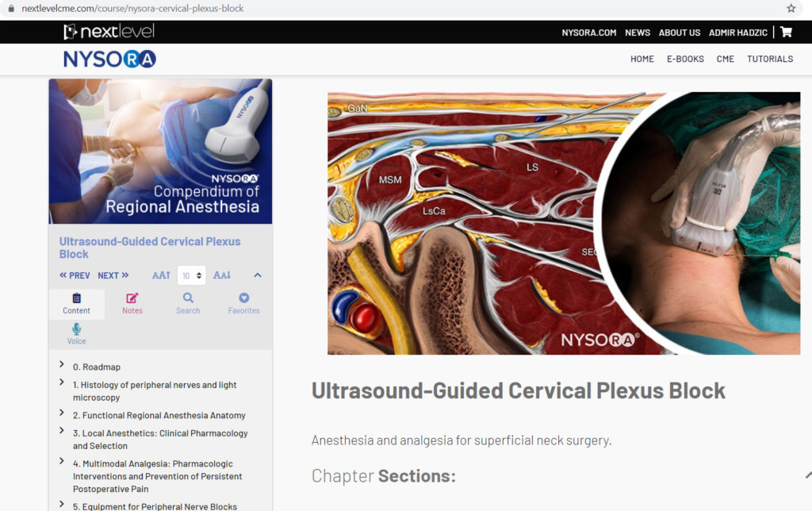The width and height of the screenshot is (812, 511).
Task: Select CME in the navigation menu
Action: [x=725, y=59]
